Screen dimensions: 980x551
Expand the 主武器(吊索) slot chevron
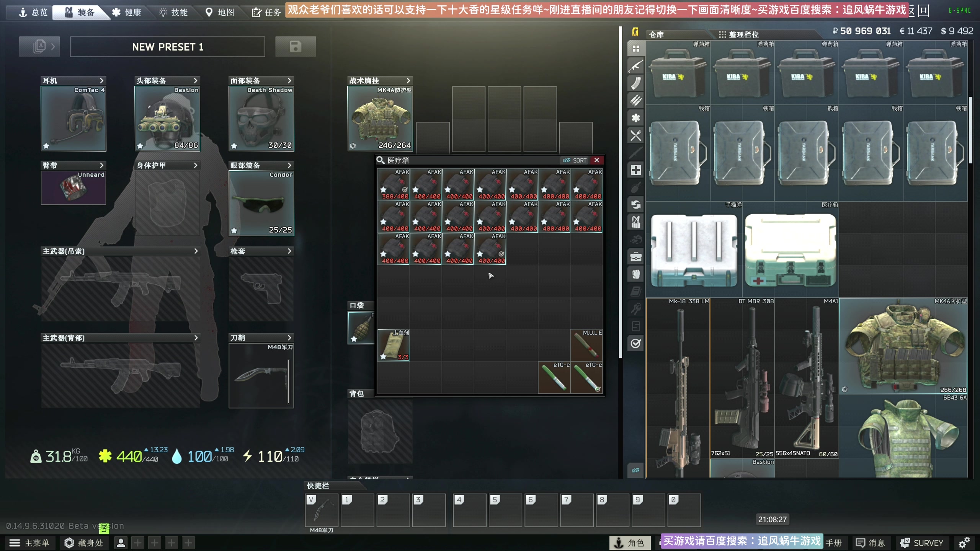tap(196, 251)
